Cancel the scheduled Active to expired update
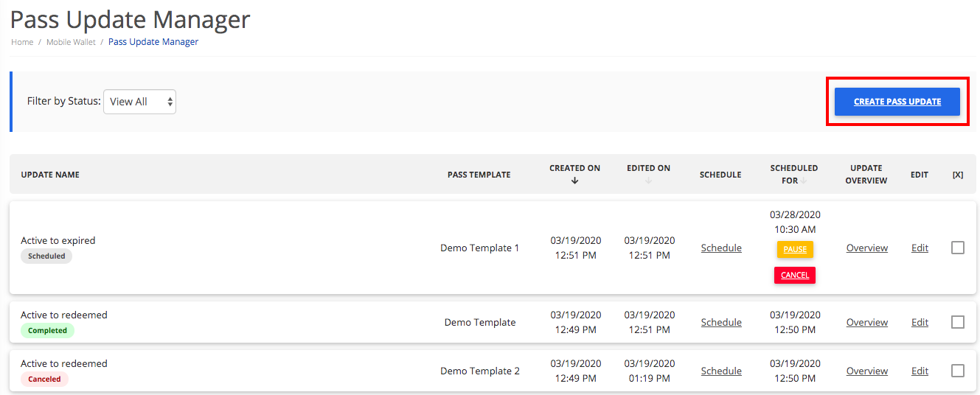This screenshot has height=395, width=980. [x=795, y=275]
